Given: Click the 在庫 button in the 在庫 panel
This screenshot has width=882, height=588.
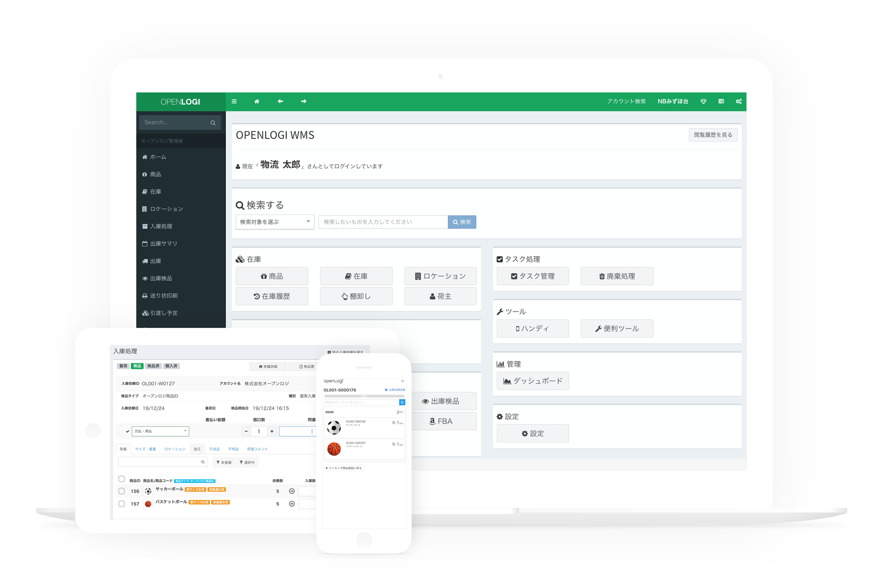Looking at the screenshot, I should pos(356,276).
